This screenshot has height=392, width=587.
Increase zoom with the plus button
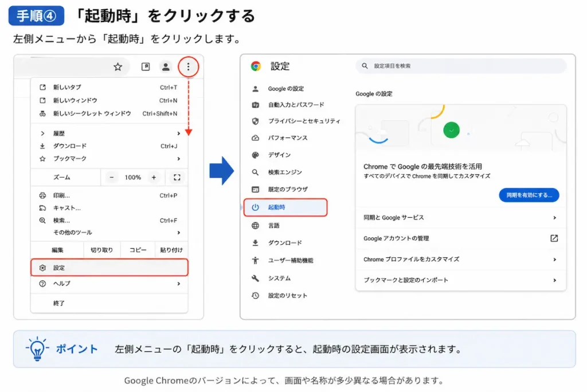[154, 178]
